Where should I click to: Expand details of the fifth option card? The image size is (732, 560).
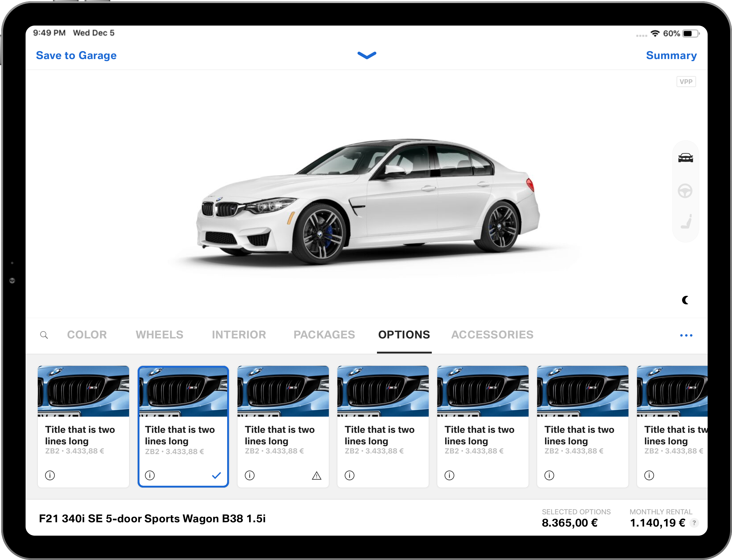pyautogui.click(x=449, y=475)
